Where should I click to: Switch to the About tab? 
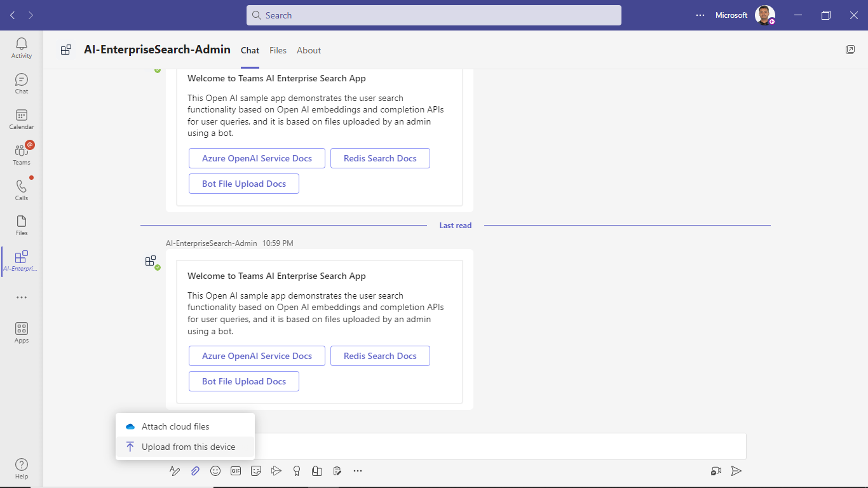(309, 50)
